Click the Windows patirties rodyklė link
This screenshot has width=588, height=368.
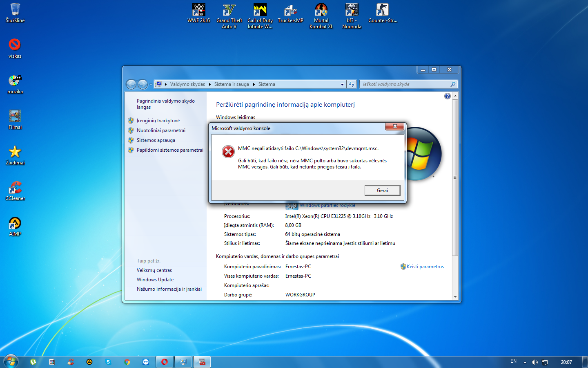[327, 205]
